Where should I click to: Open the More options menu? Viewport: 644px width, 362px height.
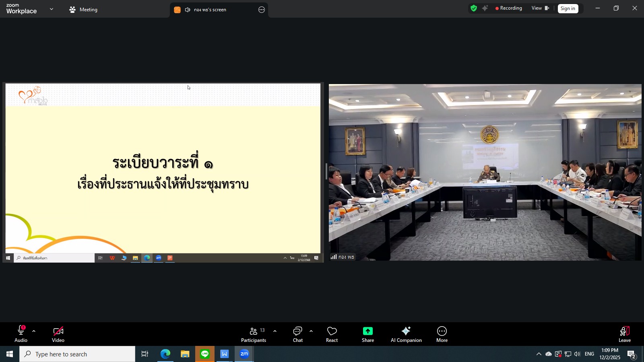442,334
